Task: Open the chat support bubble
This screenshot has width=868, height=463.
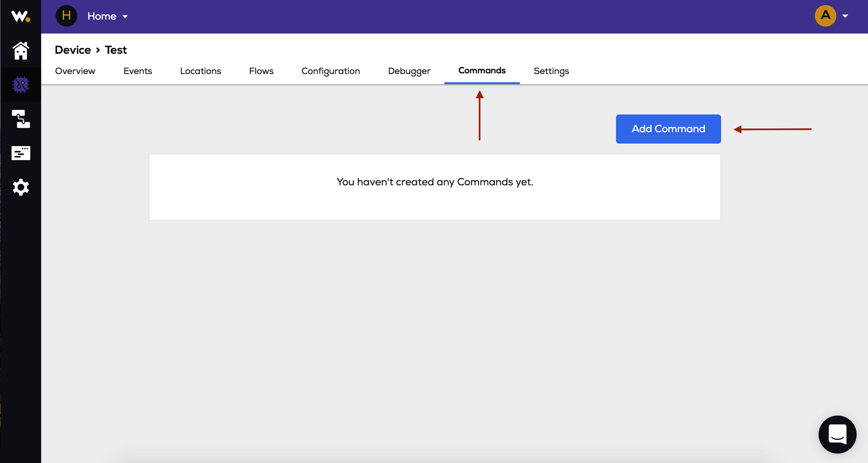Action: [837, 434]
